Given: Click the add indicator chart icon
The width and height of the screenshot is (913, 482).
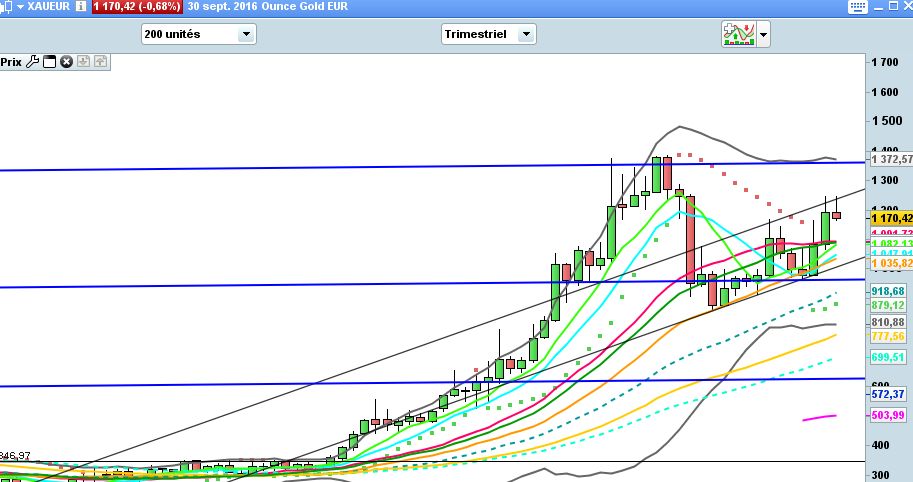Looking at the screenshot, I should point(738,34).
